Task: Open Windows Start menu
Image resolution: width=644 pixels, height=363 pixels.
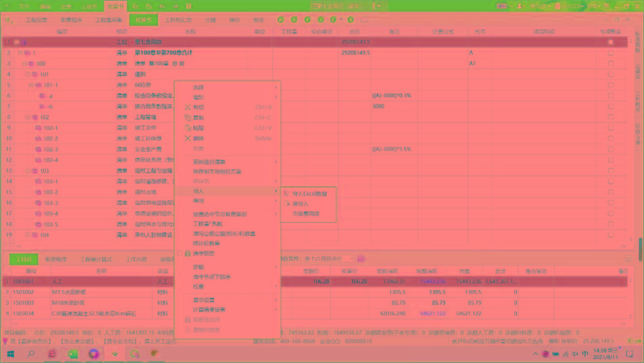Action: pyautogui.click(x=11, y=354)
